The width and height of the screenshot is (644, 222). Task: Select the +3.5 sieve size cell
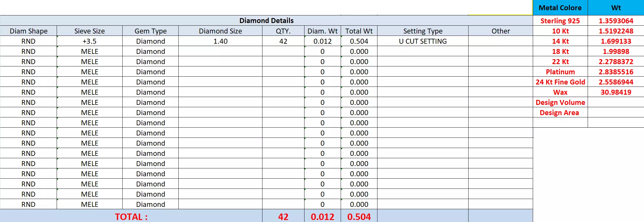[89, 41]
